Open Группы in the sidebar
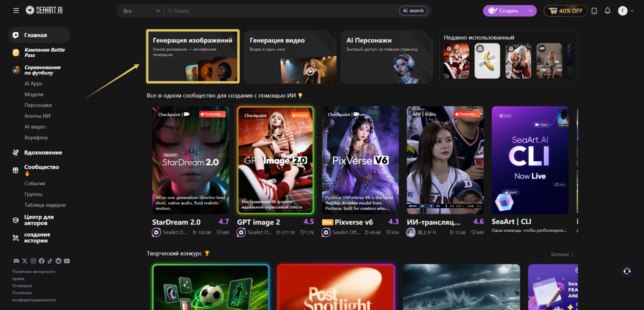The image size is (644, 310). [x=33, y=194]
